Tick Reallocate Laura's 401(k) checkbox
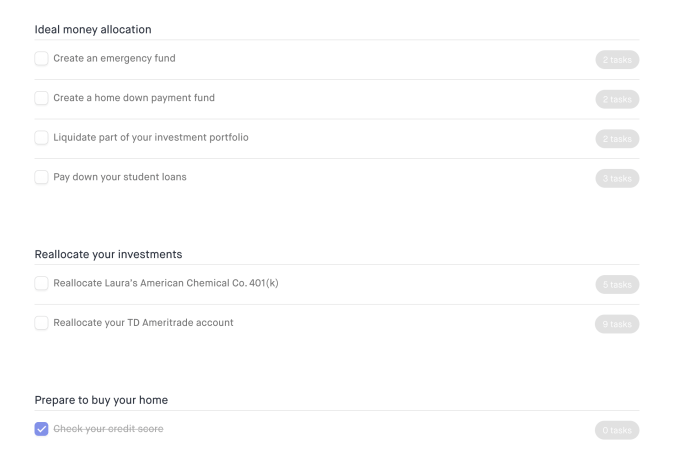 tap(41, 284)
